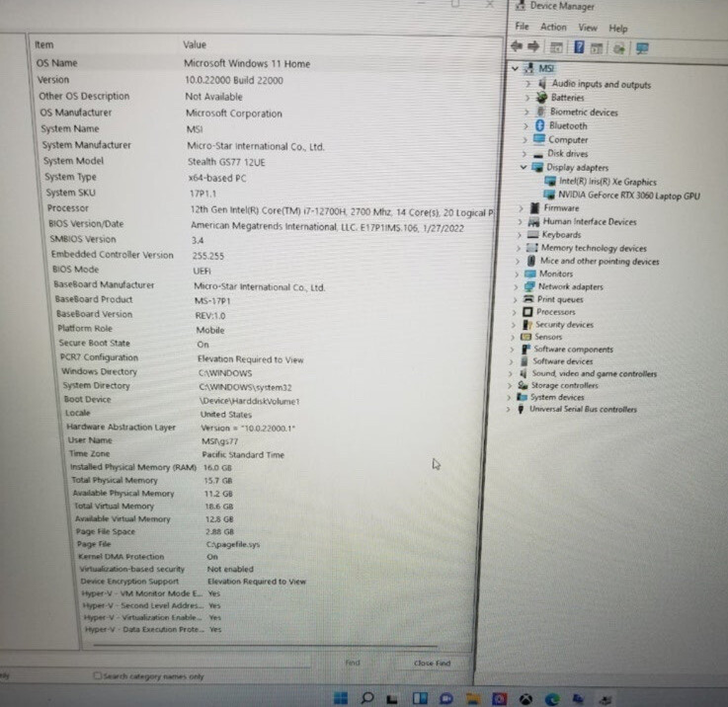
Task: Expand Audio inputs and outputs category
Action: click(x=527, y=84)
